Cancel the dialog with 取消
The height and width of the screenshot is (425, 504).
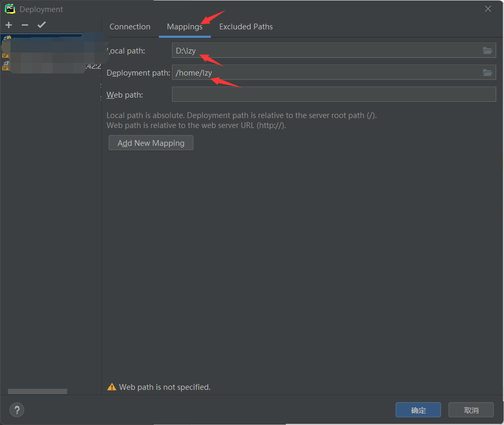coord(471,410)
